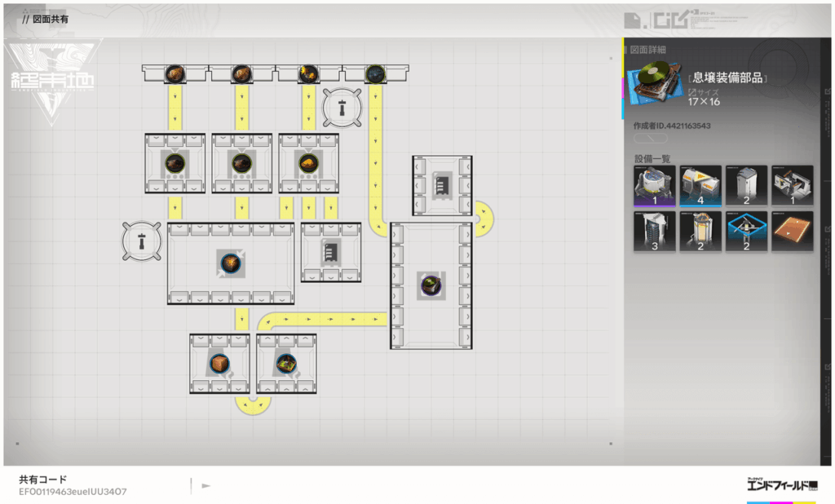Click the arrow icon beside the share code
Image resolution: width=835 pixels, height=504 pixels.
(206, 486)
